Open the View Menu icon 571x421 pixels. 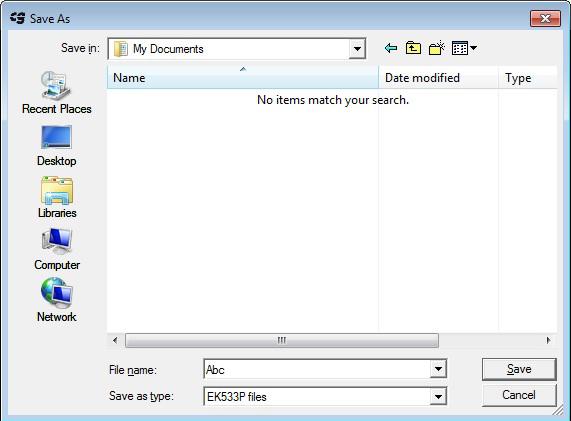464,48
